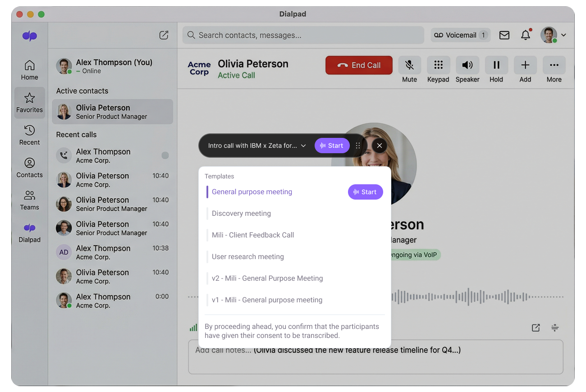Click the Acme Corp logo in call header

[199, 68]
